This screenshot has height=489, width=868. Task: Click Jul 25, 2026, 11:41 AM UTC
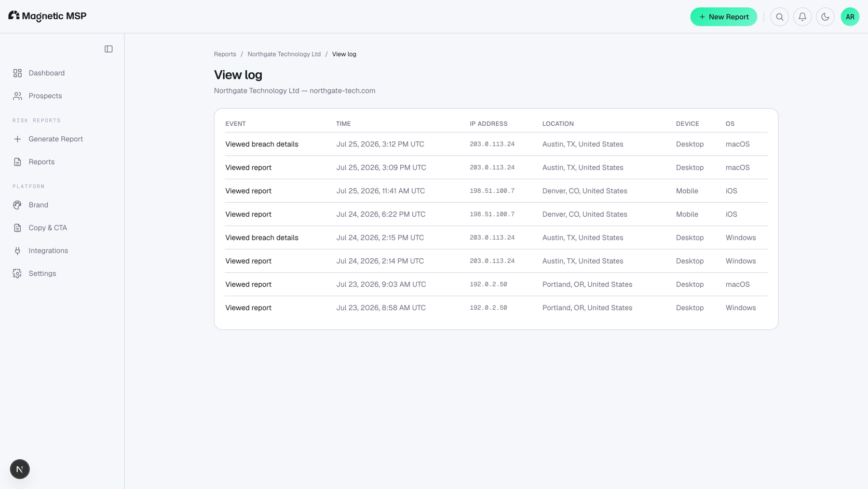pos(381,191)
